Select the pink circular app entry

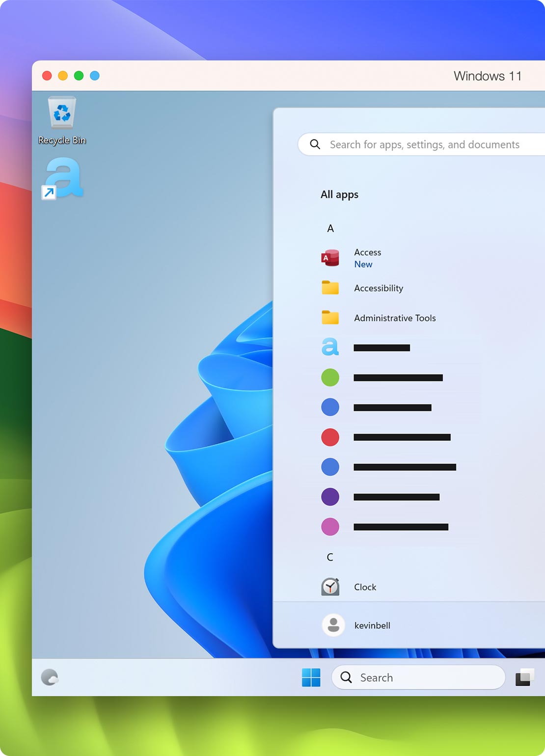(330, 527)
